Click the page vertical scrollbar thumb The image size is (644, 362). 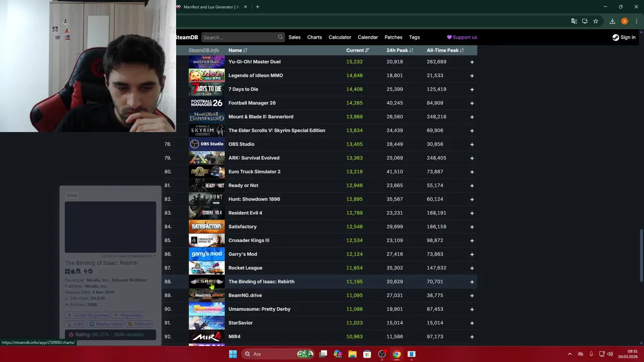(640, 256)
